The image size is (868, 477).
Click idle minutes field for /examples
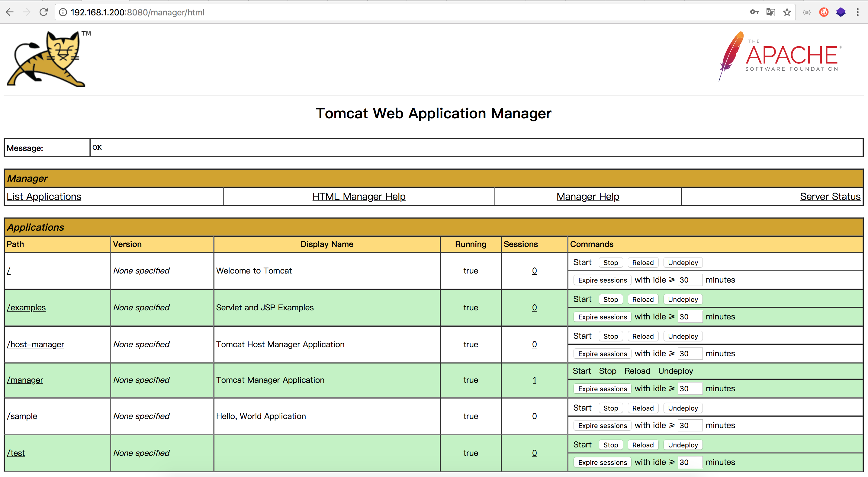click(x=690, y=317)
